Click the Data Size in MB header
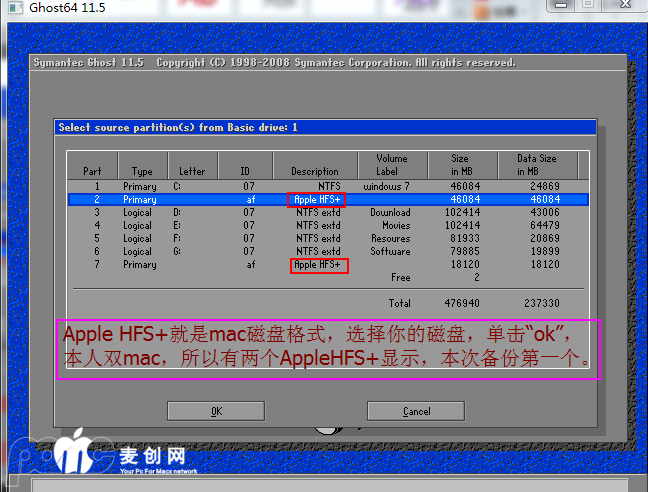 pos(537,165)
